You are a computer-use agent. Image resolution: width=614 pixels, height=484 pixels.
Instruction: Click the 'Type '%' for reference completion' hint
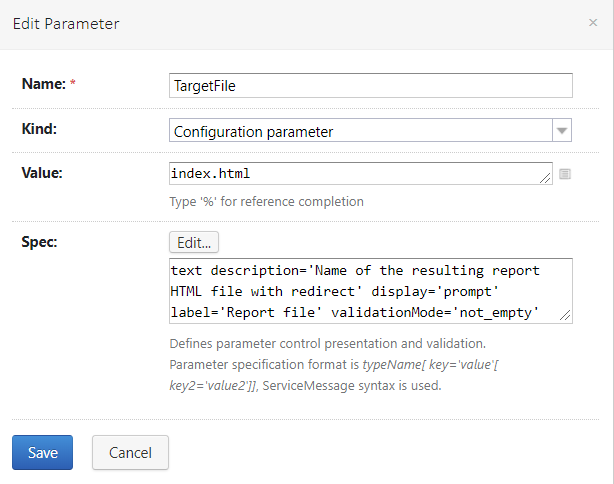click(x=266, y=202)
